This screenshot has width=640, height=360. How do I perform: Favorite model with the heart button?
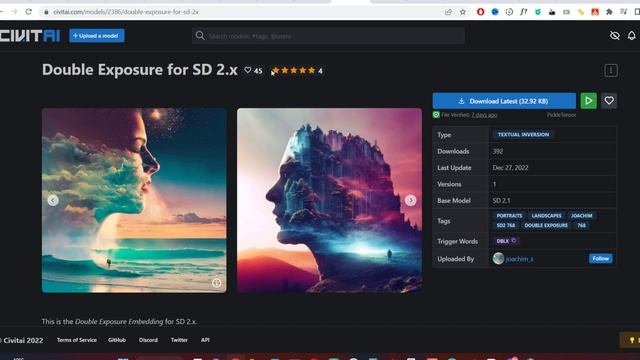[x=609, y=101]
